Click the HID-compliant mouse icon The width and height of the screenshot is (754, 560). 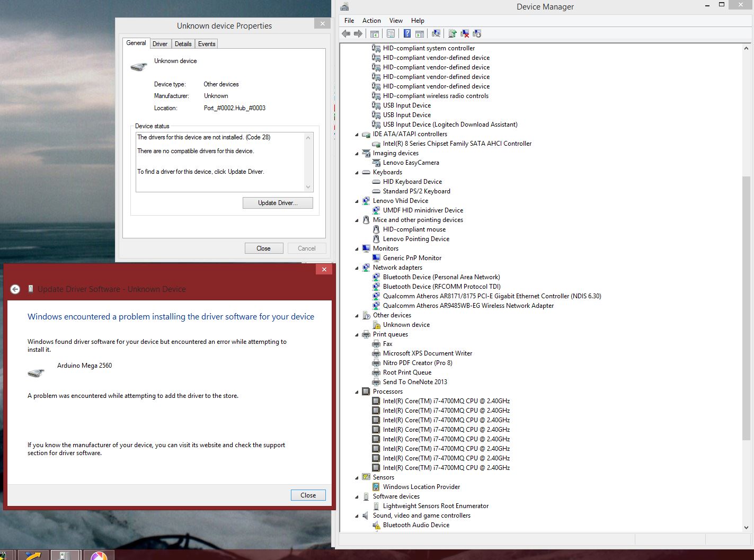point(376,229)
